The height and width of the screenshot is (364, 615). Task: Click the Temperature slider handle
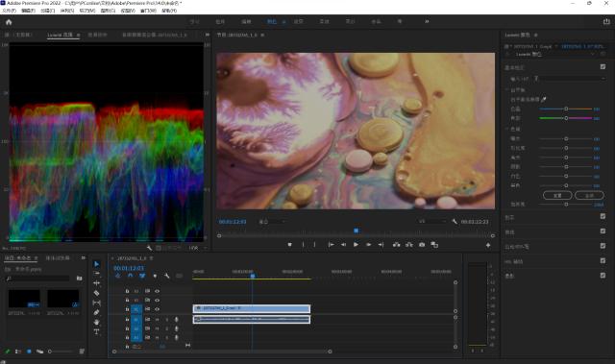click(x=566, y=109)
